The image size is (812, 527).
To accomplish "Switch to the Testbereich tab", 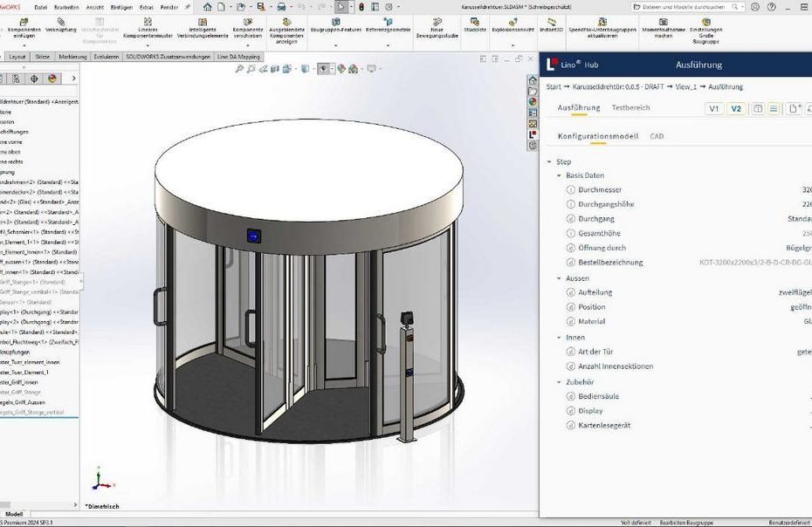I will pyautogui.click(x=630, y=108).
